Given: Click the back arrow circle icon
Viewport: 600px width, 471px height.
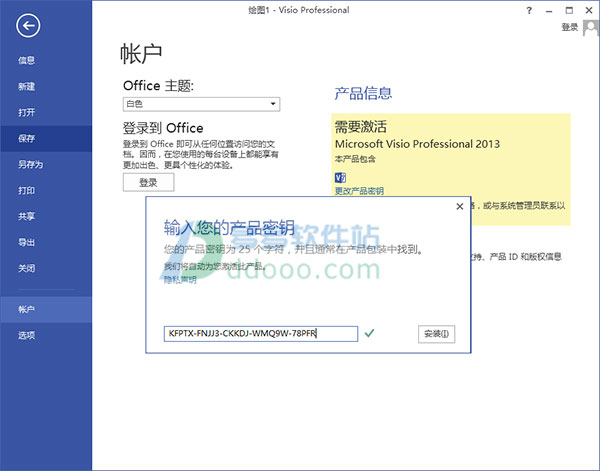Looking at the screenshot, I should [28, 26].
